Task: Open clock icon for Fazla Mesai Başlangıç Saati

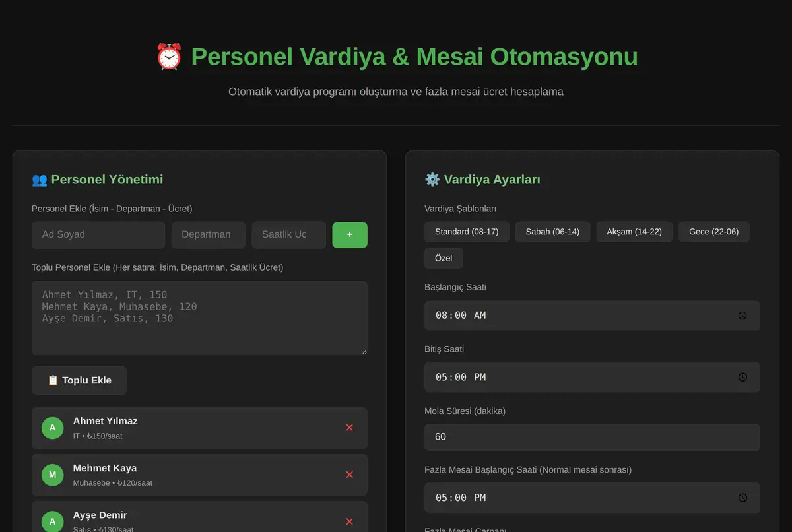Action: [x=742, y=498]
